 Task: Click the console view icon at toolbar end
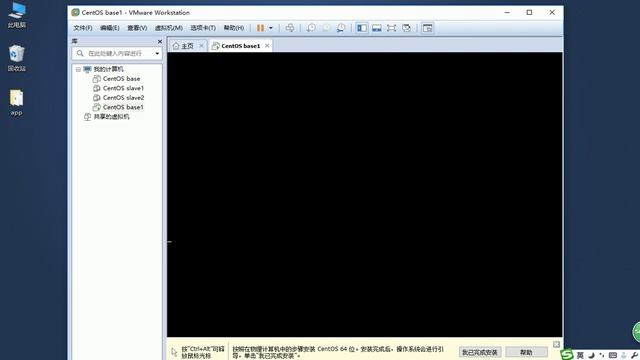[x=427, y=28]
